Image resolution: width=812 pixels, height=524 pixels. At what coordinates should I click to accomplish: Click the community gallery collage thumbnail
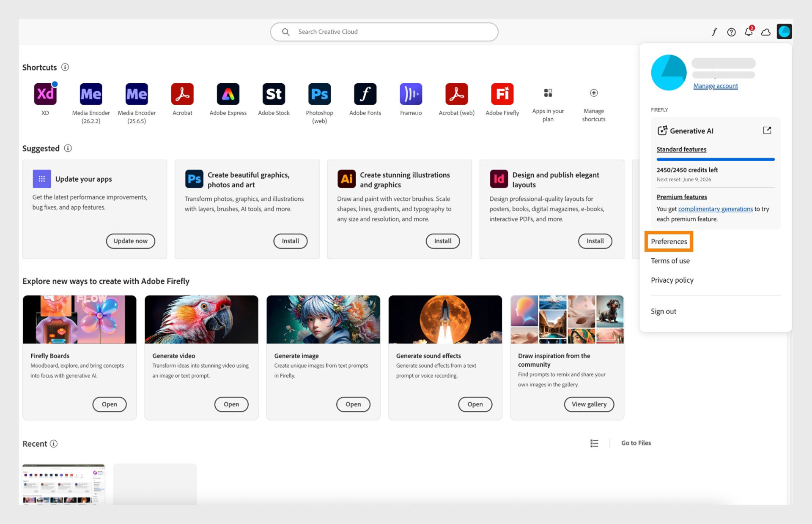[x=567, y=319]
